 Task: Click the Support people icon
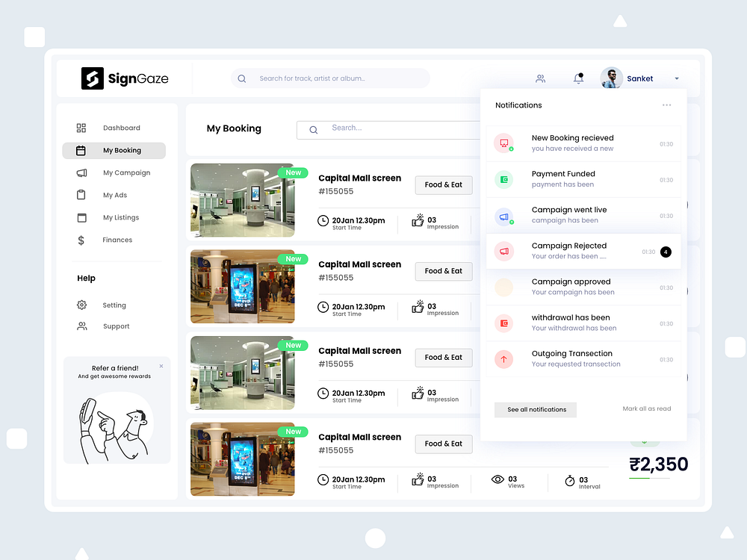tap(81, 326)
